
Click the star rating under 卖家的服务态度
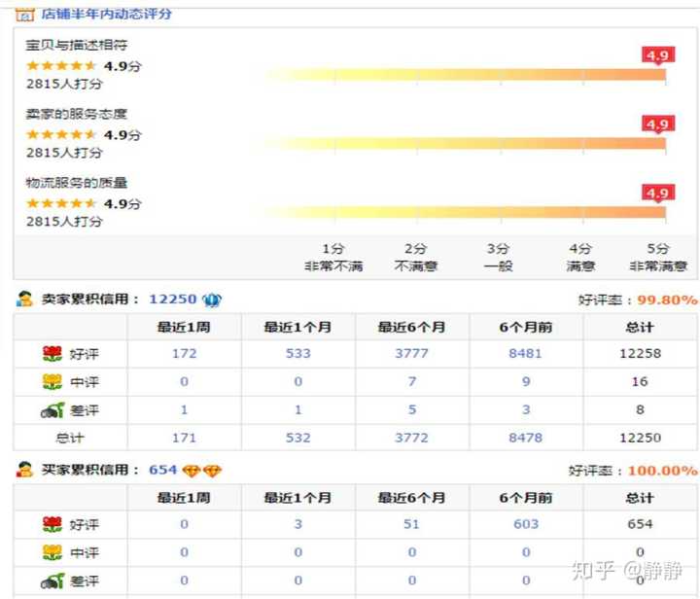coord(61,134)
